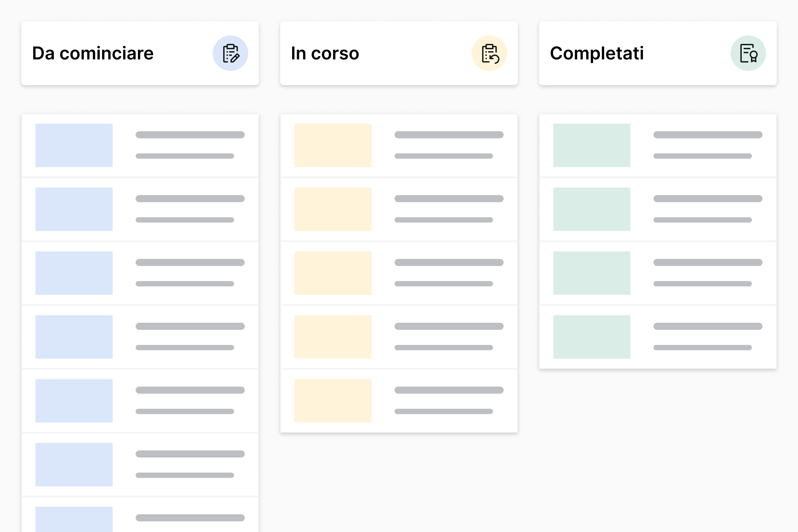Click the certificate icon in Completati
This screenshot has height=532, width=798.
click(x=748, y=53)
